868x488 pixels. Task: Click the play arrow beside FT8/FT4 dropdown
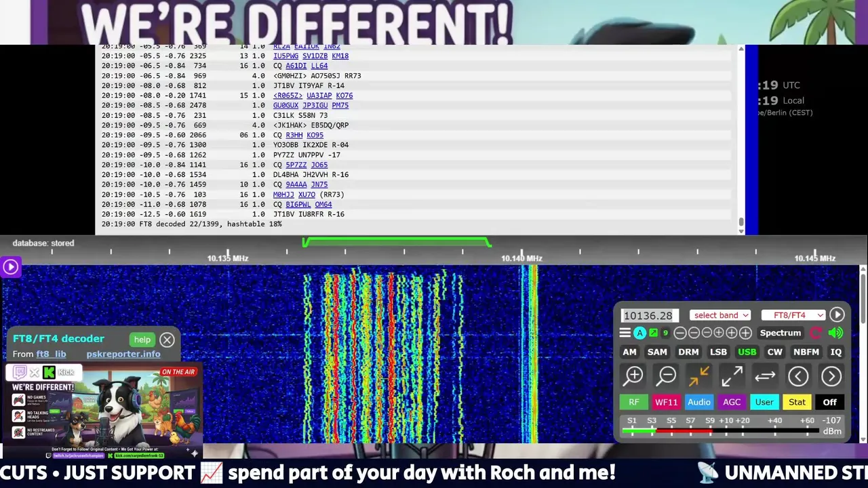pyautogui.click(x=837, y=315)
